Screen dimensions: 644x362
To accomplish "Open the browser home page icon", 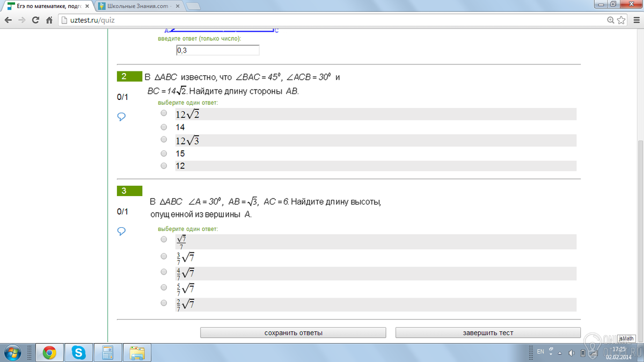I will pyautogui.click(x=49, y=20).
